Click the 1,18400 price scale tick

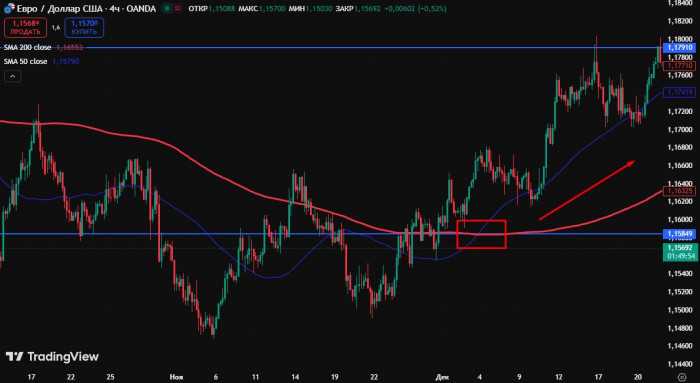pyautogui.click(x=680, y=3)
